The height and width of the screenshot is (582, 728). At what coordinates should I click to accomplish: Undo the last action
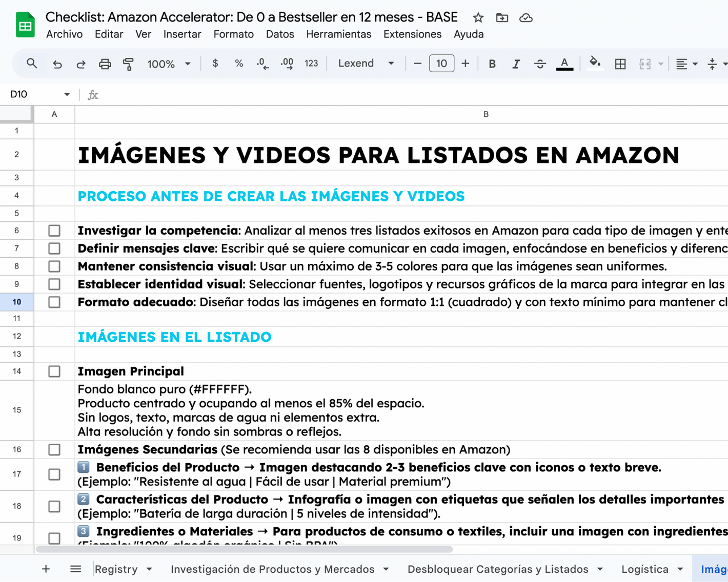point(57,64)
